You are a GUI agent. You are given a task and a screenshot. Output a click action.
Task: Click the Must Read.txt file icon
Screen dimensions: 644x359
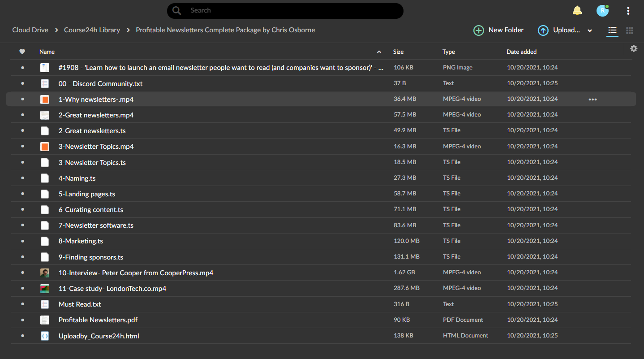(45, 304)
